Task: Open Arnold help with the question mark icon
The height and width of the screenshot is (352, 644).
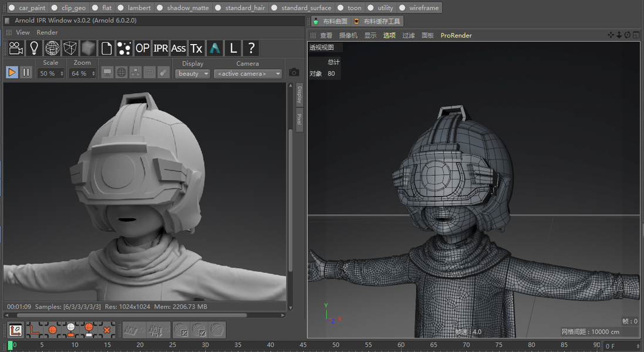Action: [x=251, y=49]
